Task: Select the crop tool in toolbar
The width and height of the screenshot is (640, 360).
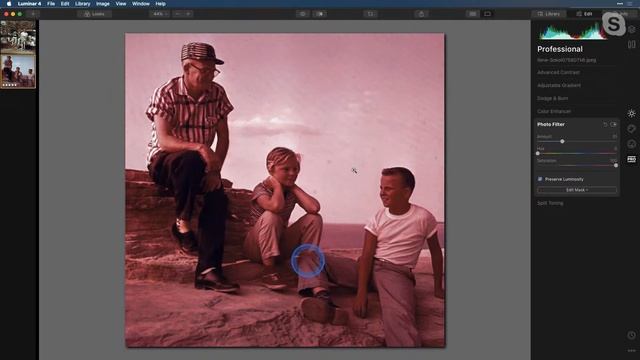Action: coord(370,14)
